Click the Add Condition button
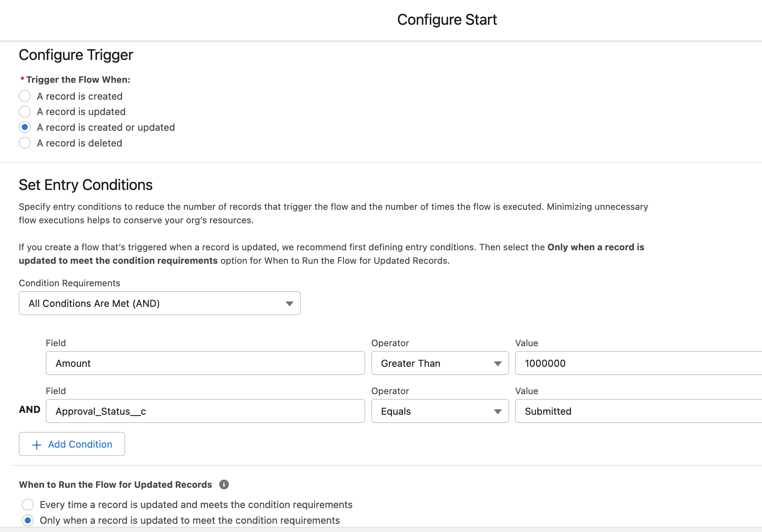762x532 pixels. coord(72,444)
